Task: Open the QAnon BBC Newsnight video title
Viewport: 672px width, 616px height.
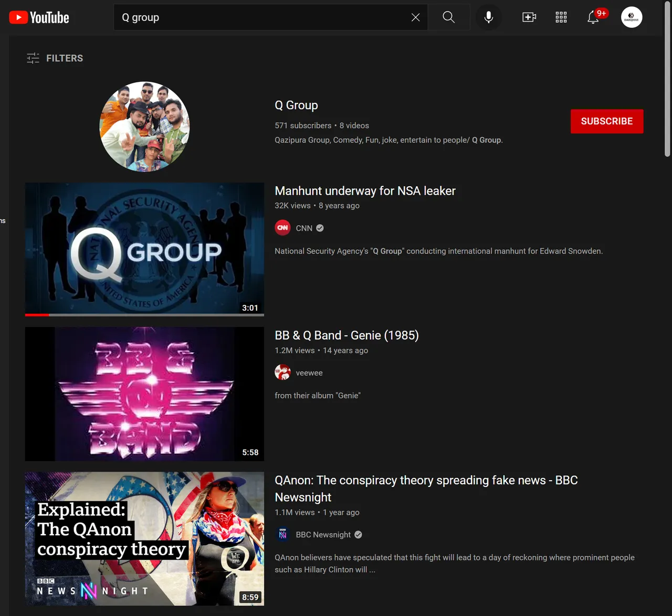Action: tap(426, 488)
